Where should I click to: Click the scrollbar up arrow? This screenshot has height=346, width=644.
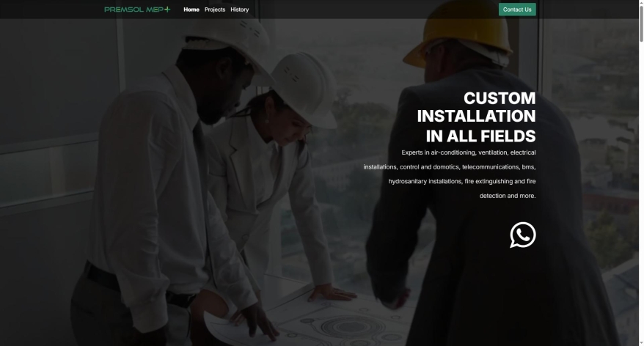(641, 2)
